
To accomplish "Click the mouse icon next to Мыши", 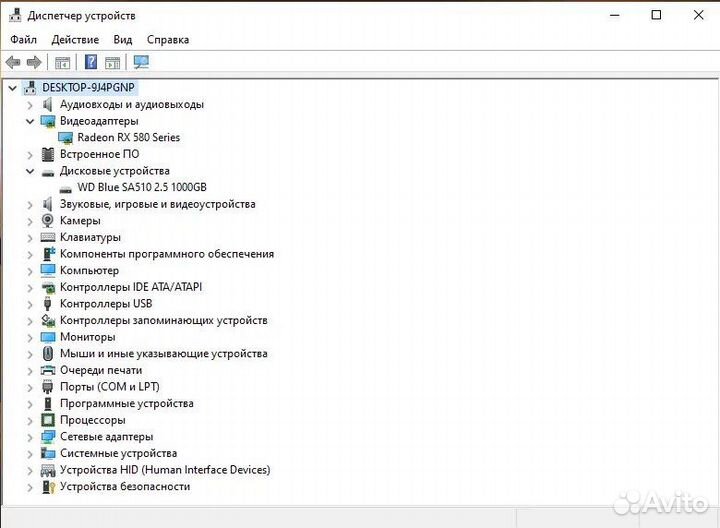I will 48,353.
